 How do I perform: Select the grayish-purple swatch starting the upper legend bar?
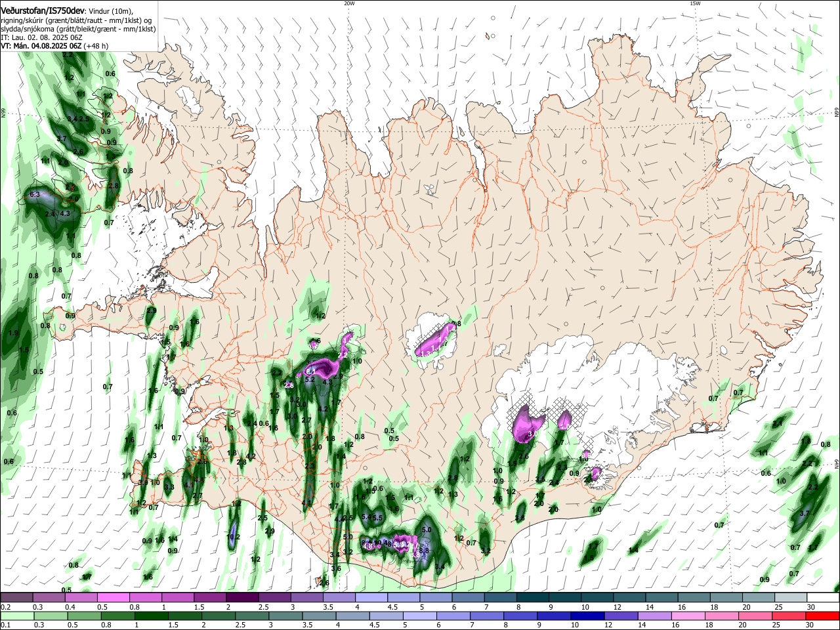(x=17, y=597)
